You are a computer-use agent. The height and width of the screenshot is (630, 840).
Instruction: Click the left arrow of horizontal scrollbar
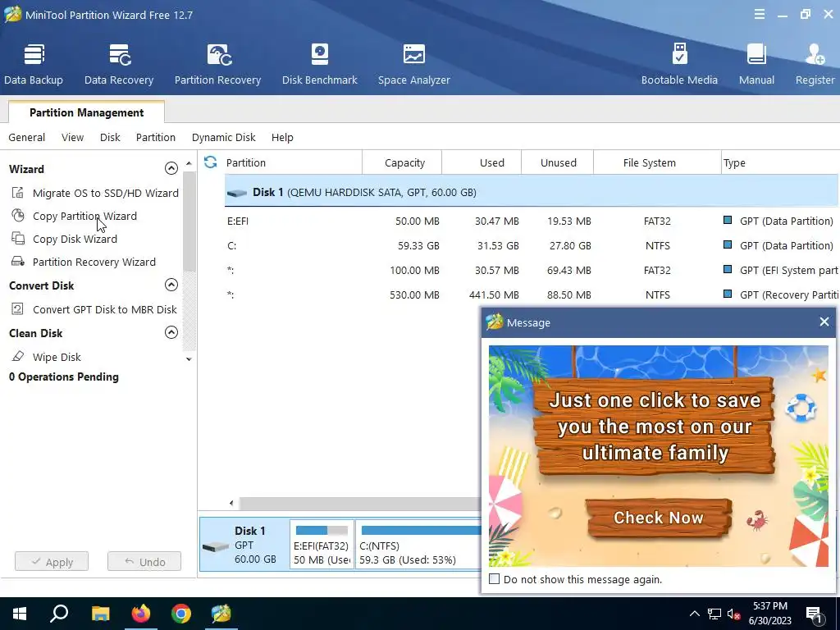[x=231, y=503]
